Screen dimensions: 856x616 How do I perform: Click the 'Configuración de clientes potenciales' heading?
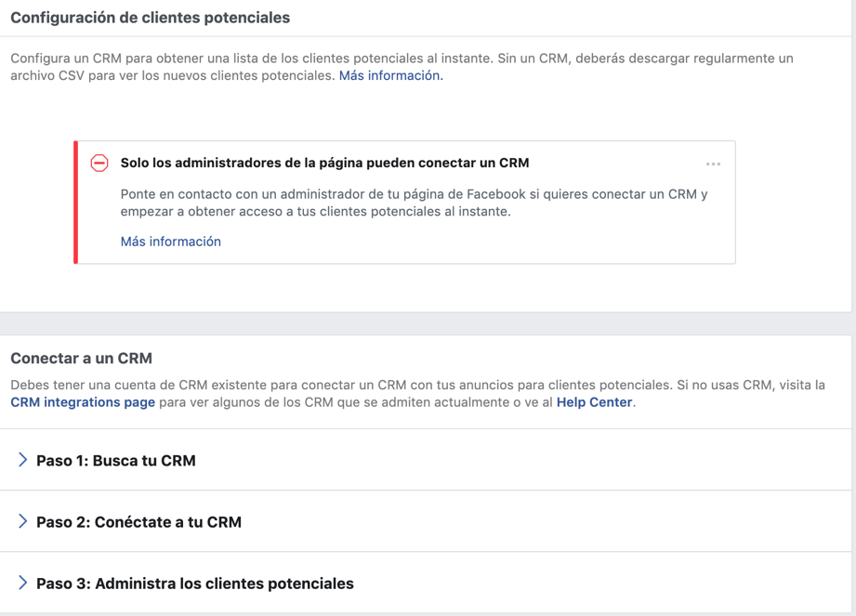tap(150, 18)
